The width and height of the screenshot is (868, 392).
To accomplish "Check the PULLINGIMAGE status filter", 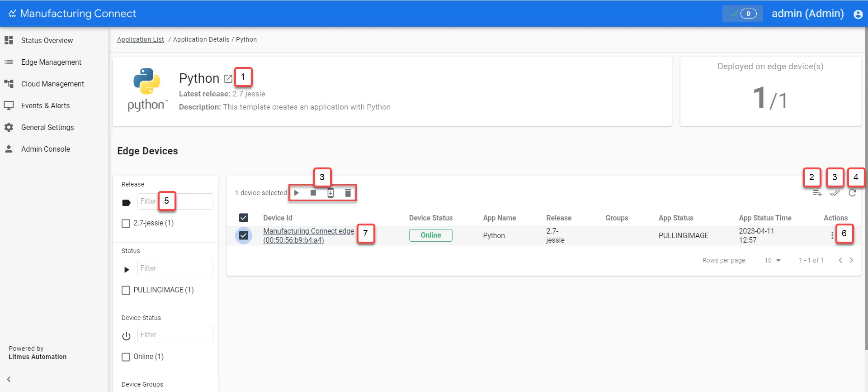I will point(126,290).
